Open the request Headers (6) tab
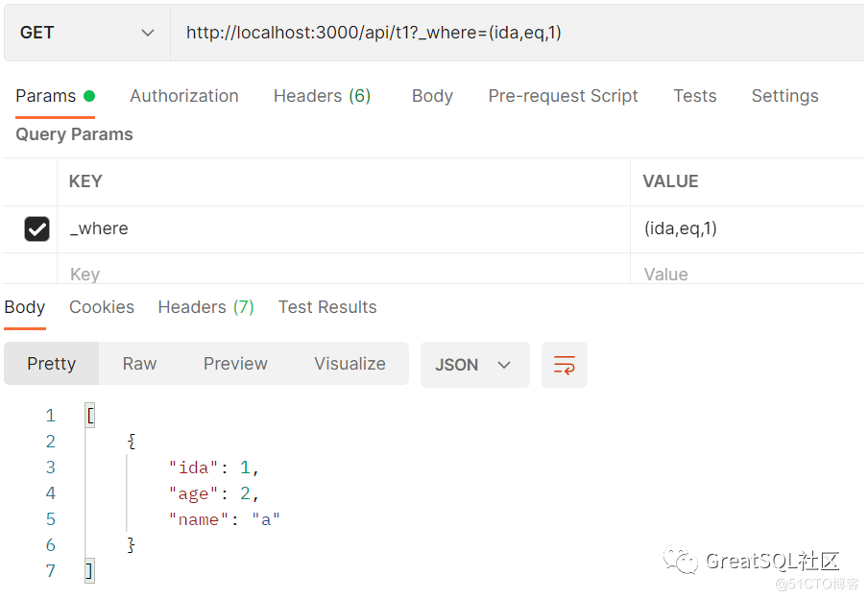The height and width of the screenshot is (600, 868). click(x=322, y=96)
